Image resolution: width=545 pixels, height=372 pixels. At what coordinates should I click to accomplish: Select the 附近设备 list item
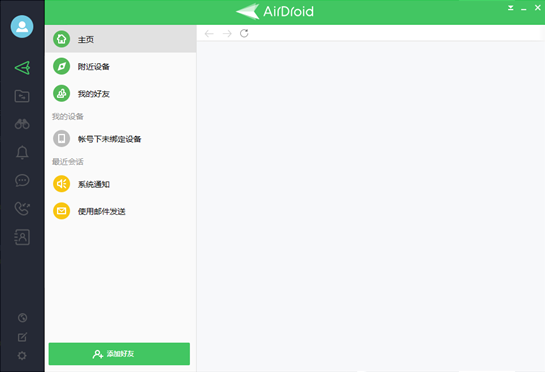121,66
